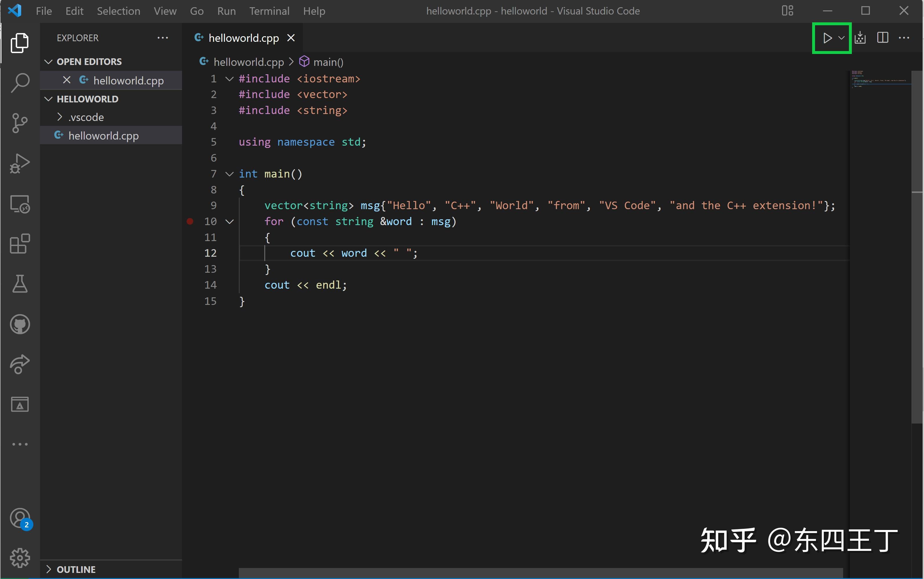Open the Run and Debug view
Viewport: 924px width, 579px height.
tap(19, 164)
